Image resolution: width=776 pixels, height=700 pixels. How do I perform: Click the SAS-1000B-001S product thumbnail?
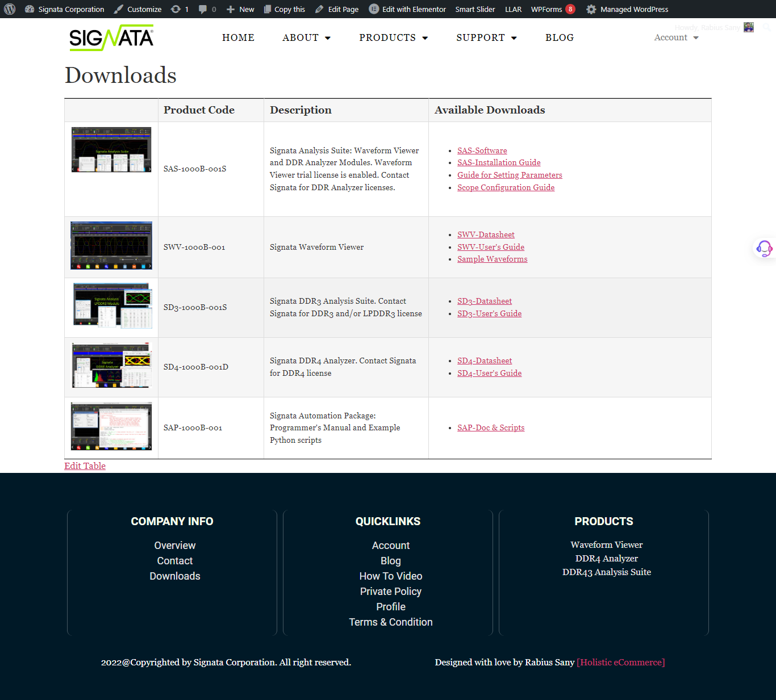pos(111,150)
